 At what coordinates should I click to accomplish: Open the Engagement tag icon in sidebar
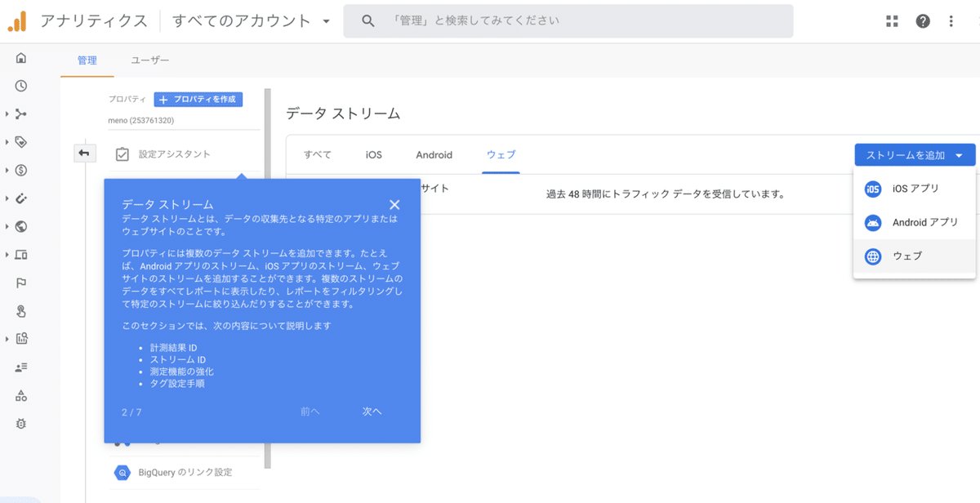coord(21,142)
